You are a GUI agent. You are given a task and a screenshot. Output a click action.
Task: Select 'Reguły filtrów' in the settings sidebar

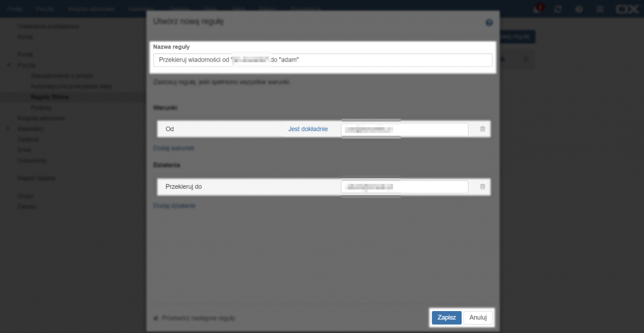(50, 97)
